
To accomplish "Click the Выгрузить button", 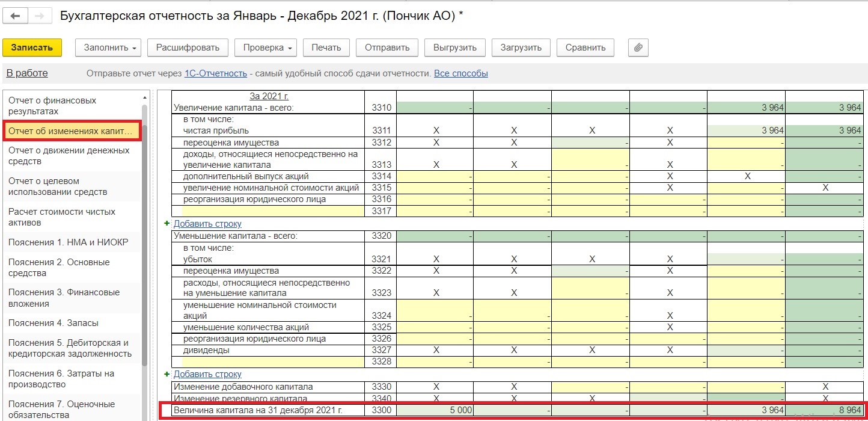I will (x=455, y=48).
